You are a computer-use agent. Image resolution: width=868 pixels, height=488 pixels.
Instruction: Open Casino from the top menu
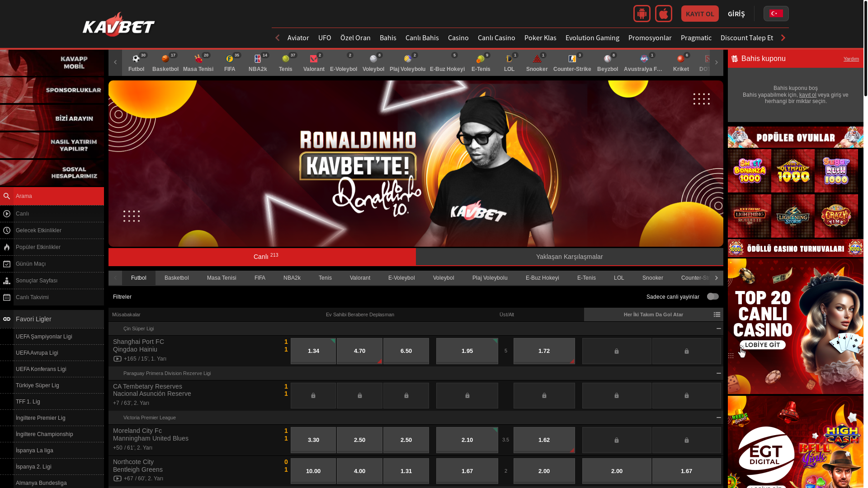coord(458,38)
